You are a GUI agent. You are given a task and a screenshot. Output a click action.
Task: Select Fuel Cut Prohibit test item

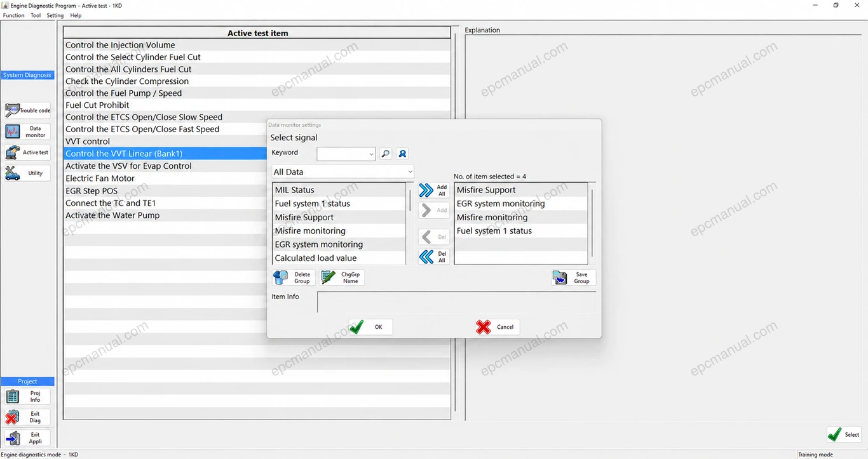[x=257, y=105]
